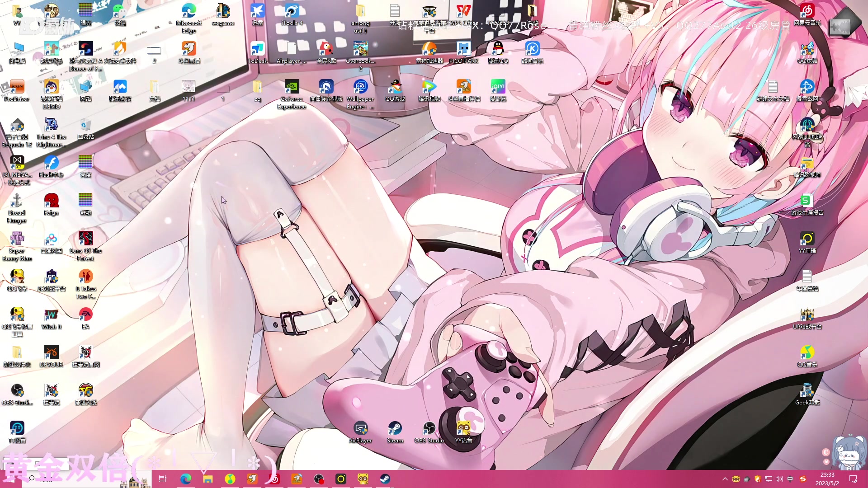Open the 回收站 recycle bin
This screenshot has height=488, width=868.
pyautogui.click(x=85, y=128)
